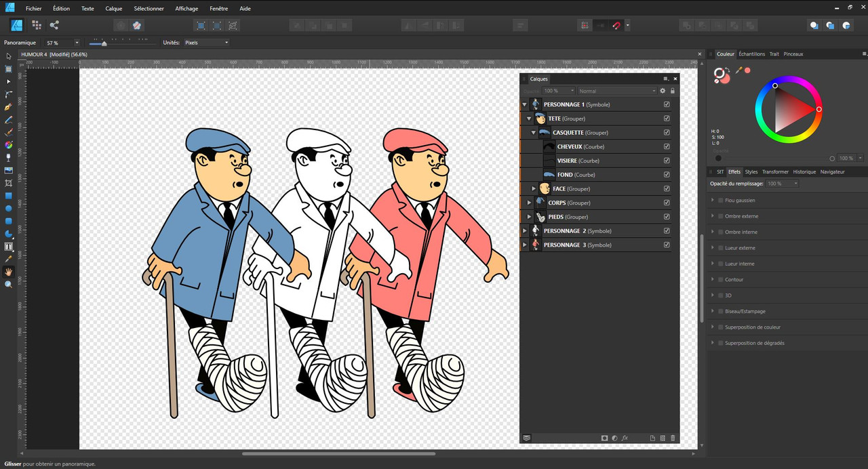Open the zoom percentage dropdown
The width and height of the screenshot is (868, 469).
[77, 43]
